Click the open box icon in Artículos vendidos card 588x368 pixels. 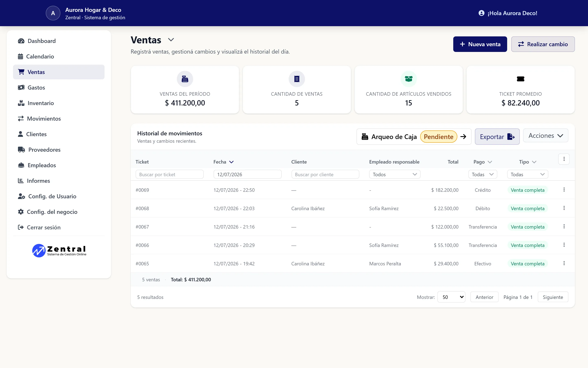(x=409, y=79)
